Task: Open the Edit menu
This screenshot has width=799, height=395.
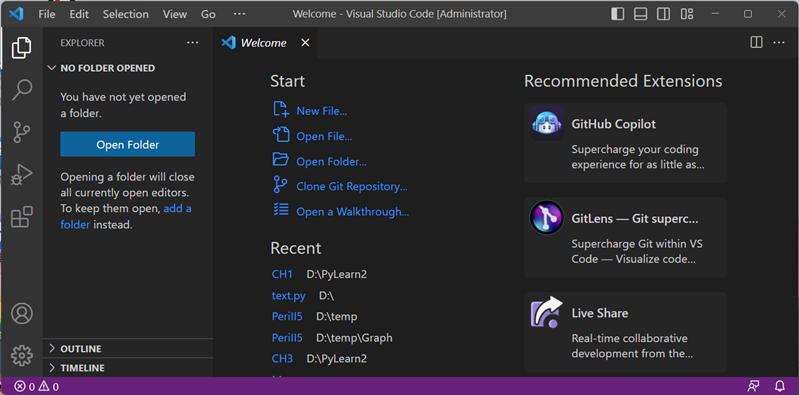Action: click(x=79, y=14)
